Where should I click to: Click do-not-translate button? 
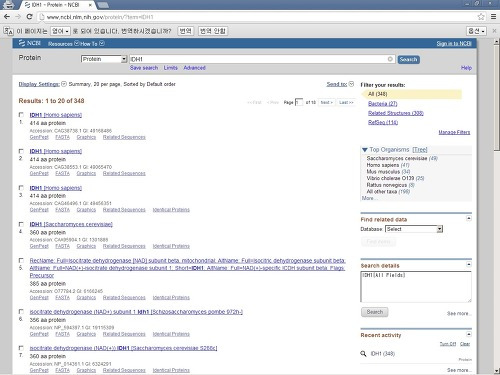tap(213, 31)
